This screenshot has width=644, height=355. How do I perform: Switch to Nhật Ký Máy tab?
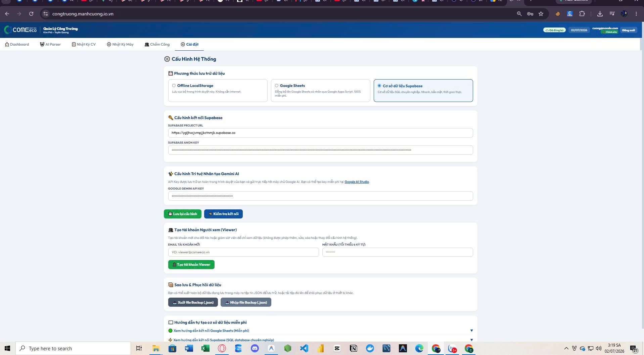(120, 44)
